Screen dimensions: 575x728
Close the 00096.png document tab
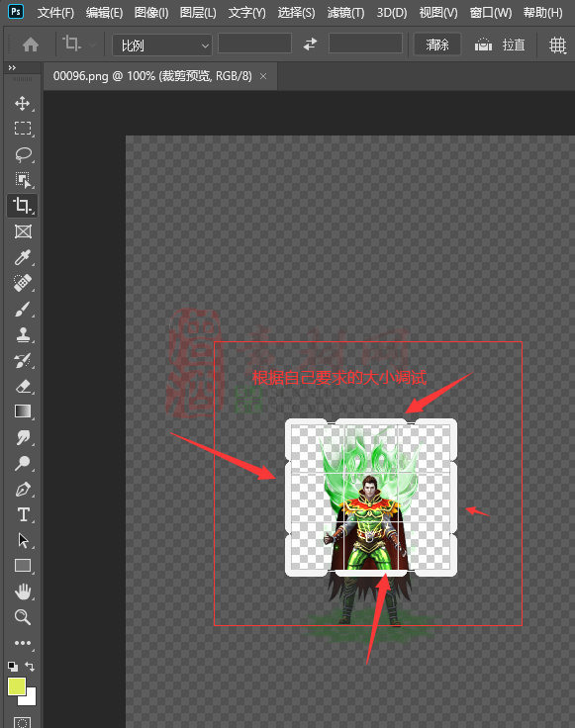(x=263, y=76)
